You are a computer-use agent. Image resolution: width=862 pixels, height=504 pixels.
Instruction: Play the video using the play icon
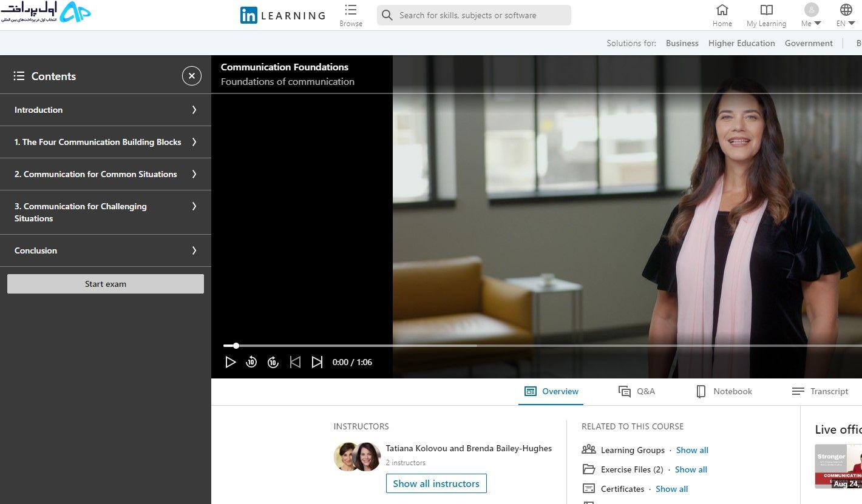tap(230, 362)
